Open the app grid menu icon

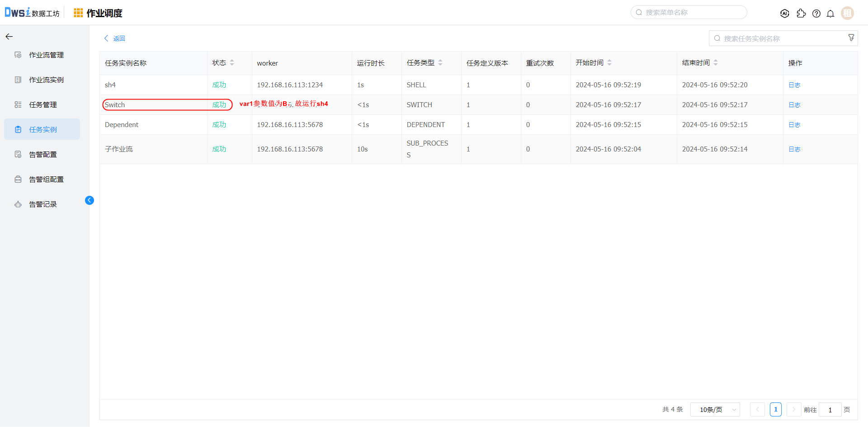coord(78,13)
